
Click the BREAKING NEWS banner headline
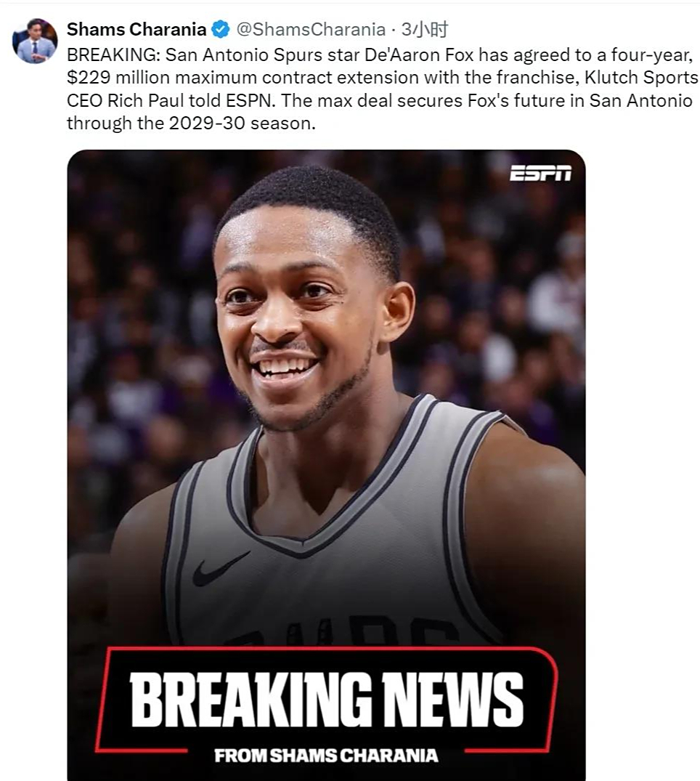pos(326,700)
